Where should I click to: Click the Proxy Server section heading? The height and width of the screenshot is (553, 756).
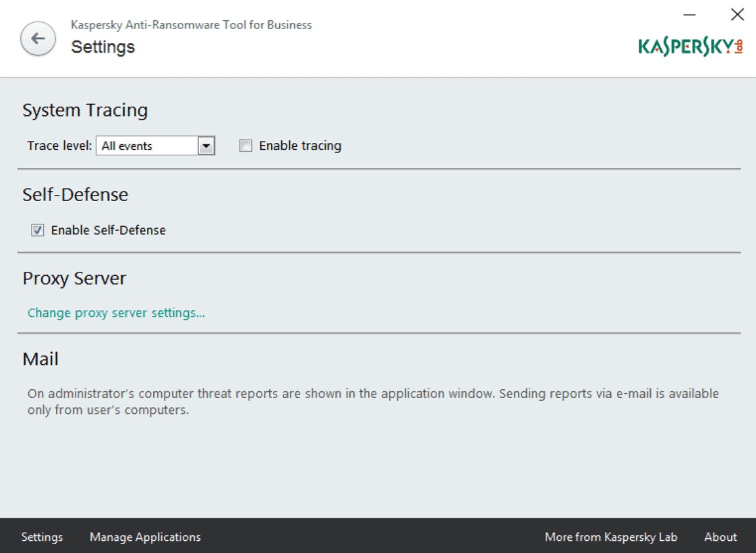(x=74, y=278)
